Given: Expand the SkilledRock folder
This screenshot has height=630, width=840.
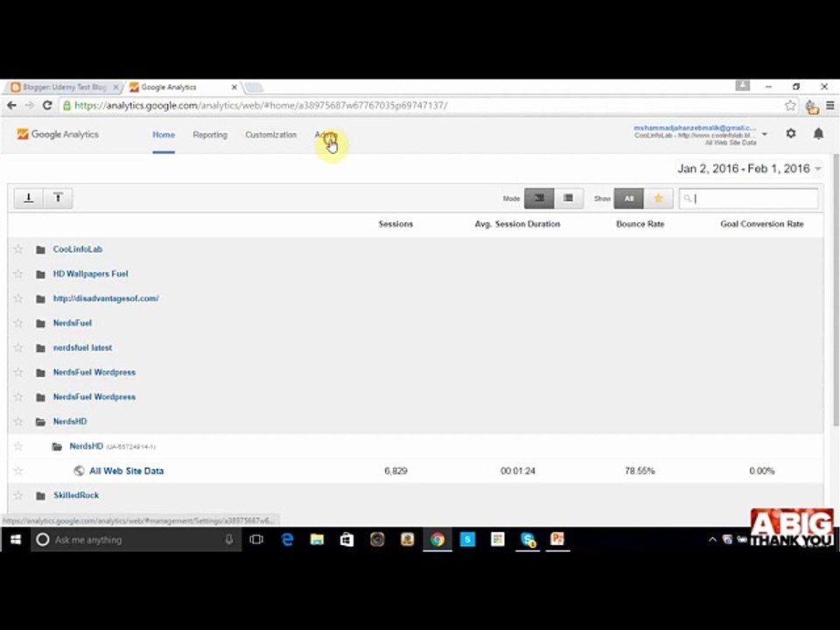Looking at the screenshot, I should (x=40, y=496).
